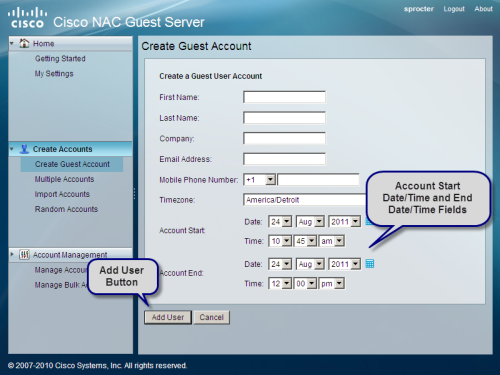Viewport: 500px width, 375px height.
Task: Go to Import Accounts
Action: 62,194
